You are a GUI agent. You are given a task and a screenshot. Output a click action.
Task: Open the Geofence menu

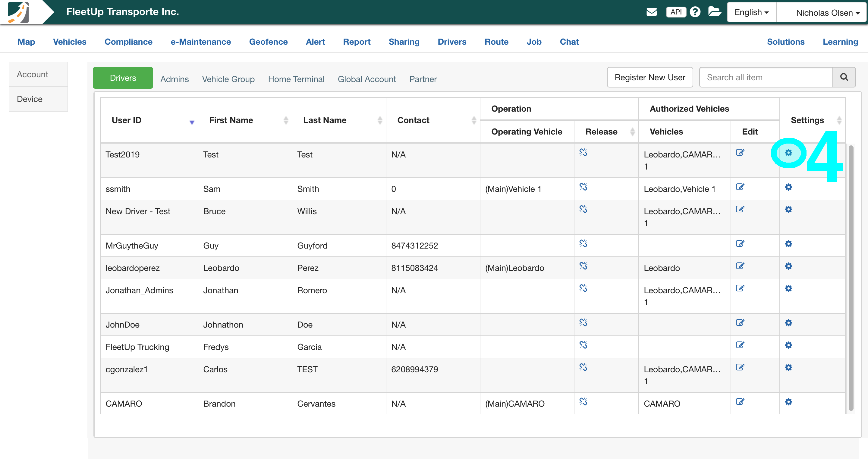[x=268, y=42]
